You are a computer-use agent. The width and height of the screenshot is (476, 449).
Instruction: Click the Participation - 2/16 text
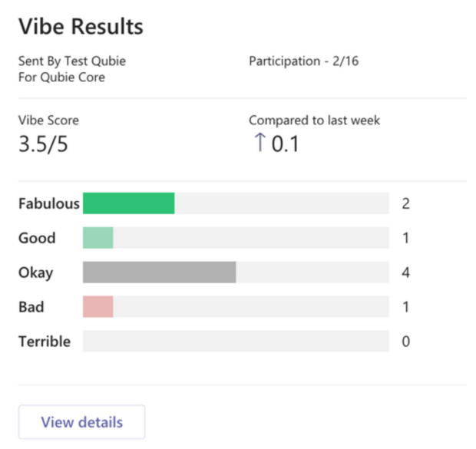click(x=304, y=61)
